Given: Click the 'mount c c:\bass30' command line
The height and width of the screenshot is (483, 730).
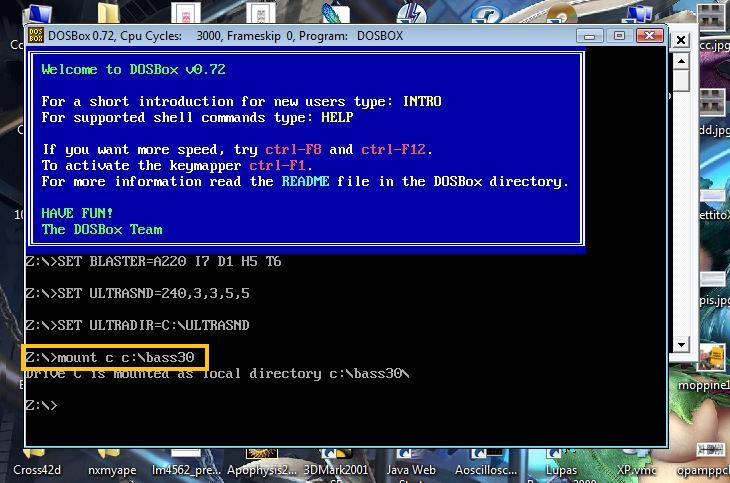Looking at the screenshot, I should [110, 357].
